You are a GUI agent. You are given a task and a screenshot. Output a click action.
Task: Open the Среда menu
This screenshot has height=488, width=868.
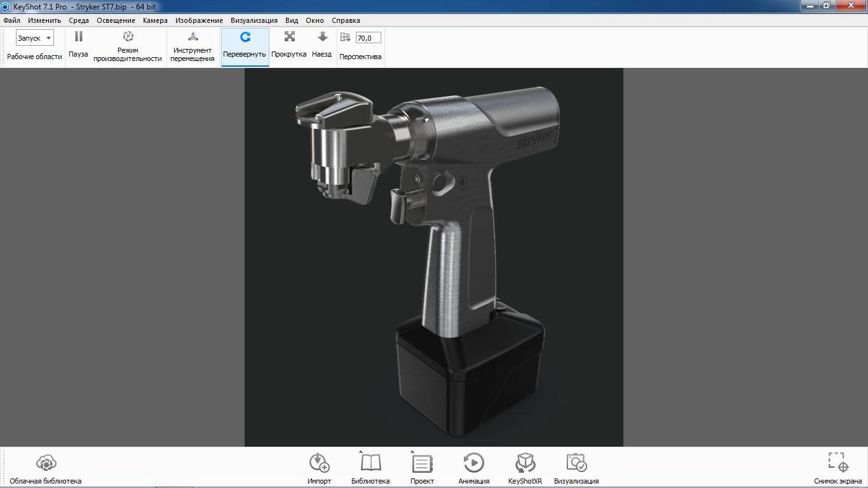79,20
